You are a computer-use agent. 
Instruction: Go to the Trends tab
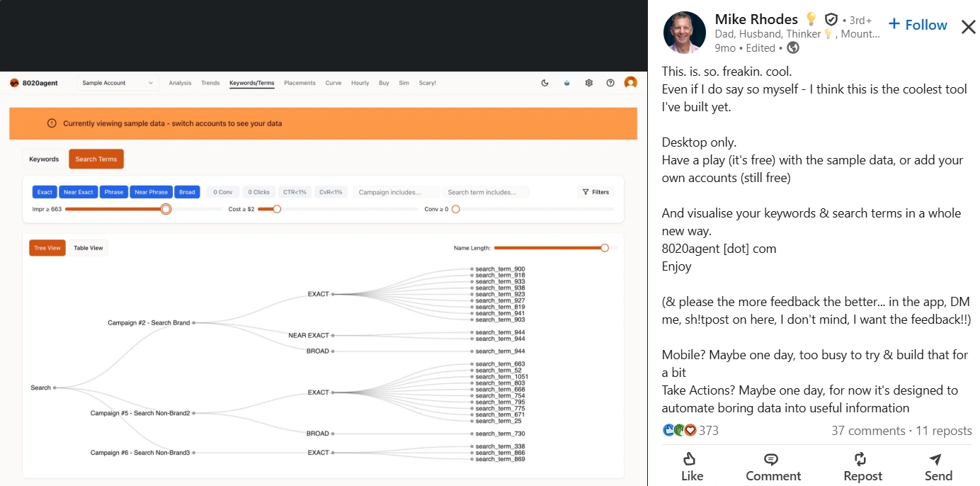[x=210, y=83]
